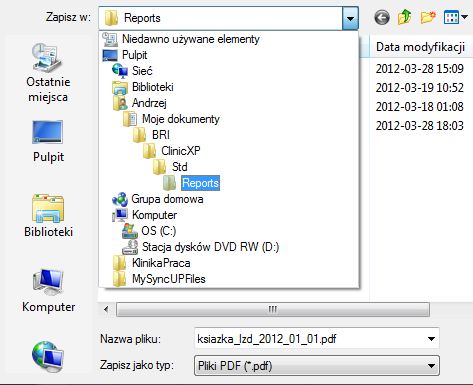
Task: Select 'Moje dokumenty' in the list
Action: click(181, 119)
